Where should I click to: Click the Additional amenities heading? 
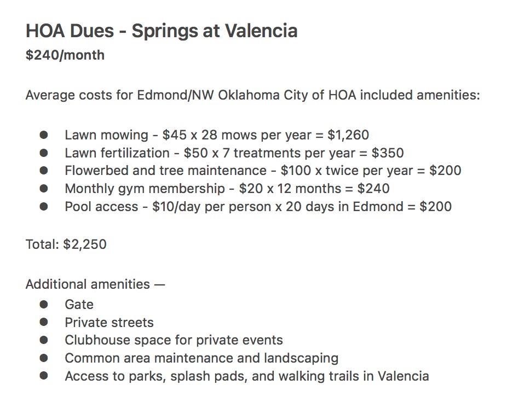point(95,284)
